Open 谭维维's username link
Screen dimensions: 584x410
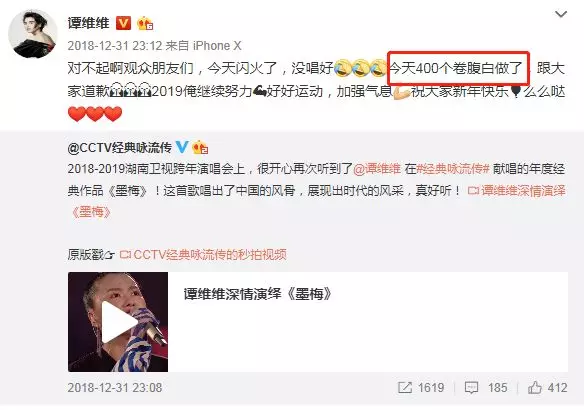pos(89,23)
